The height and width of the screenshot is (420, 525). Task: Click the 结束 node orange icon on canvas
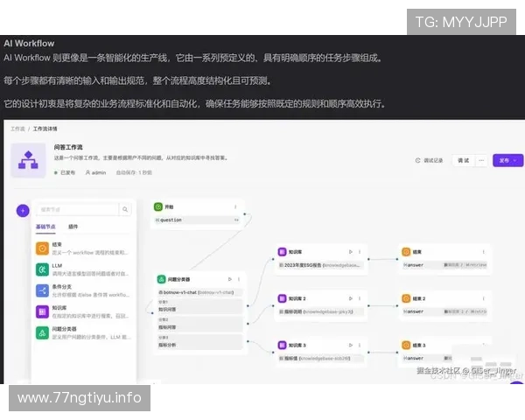pos(406,251)
